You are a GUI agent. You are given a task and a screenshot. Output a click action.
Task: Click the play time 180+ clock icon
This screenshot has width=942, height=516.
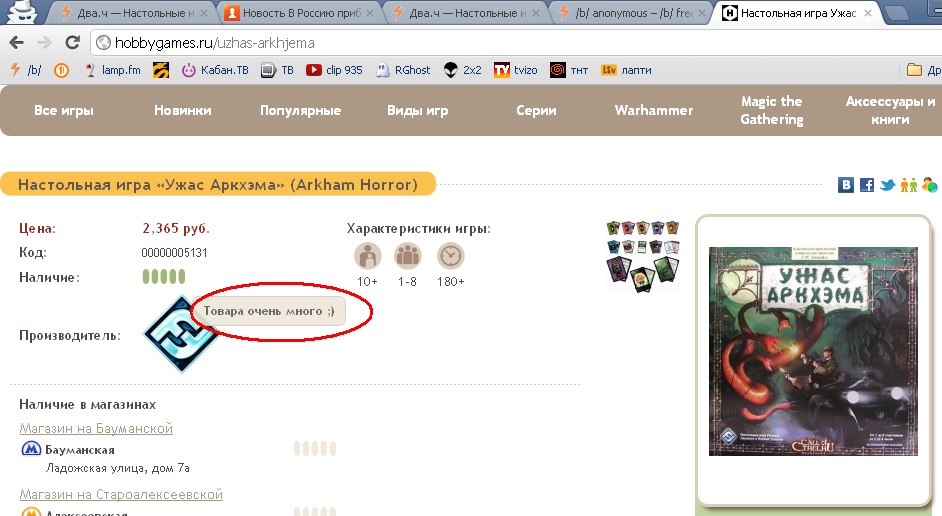coord(451,256)
